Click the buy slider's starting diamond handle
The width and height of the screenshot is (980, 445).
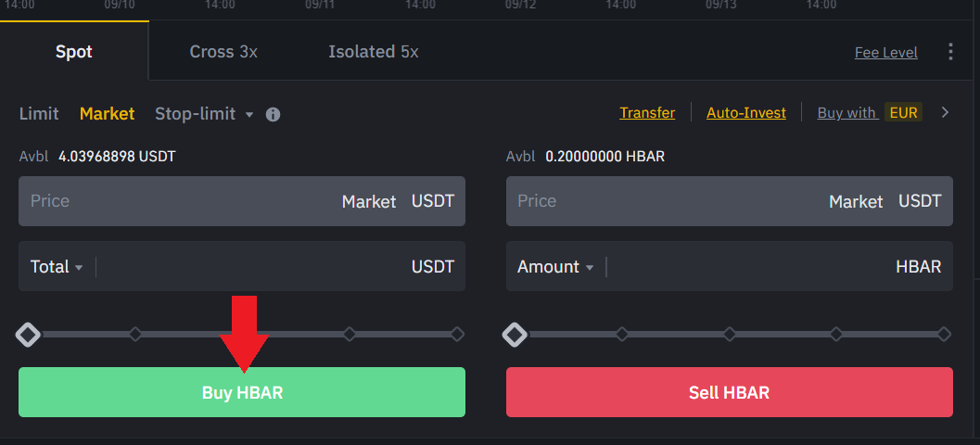pos(29,334)
